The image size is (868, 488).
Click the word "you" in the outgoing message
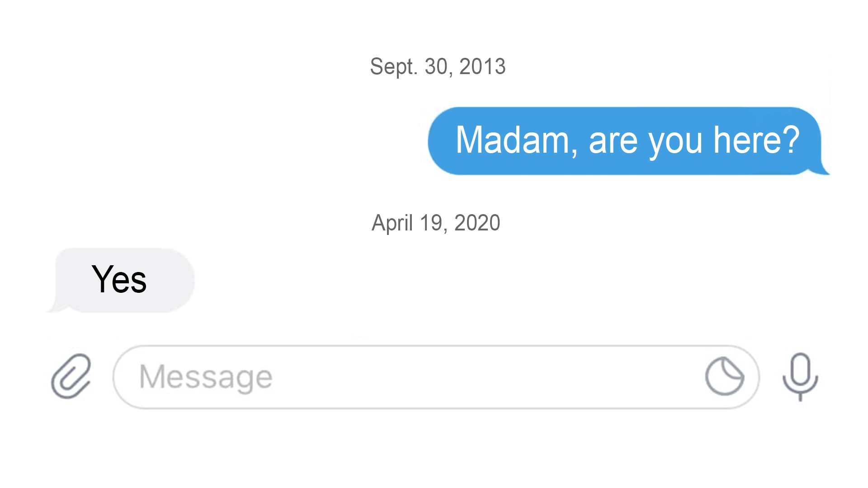(675, 143)
